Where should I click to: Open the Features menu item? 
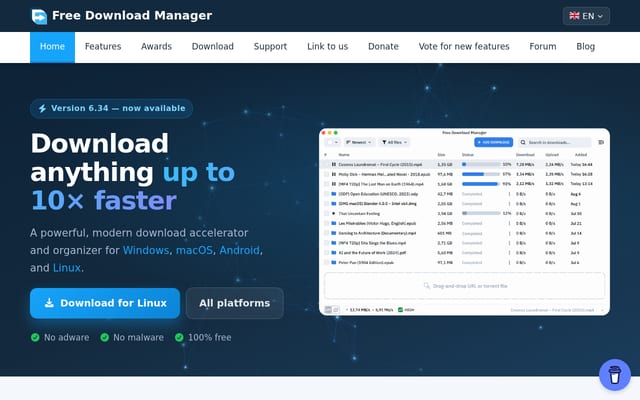point(103,47)
